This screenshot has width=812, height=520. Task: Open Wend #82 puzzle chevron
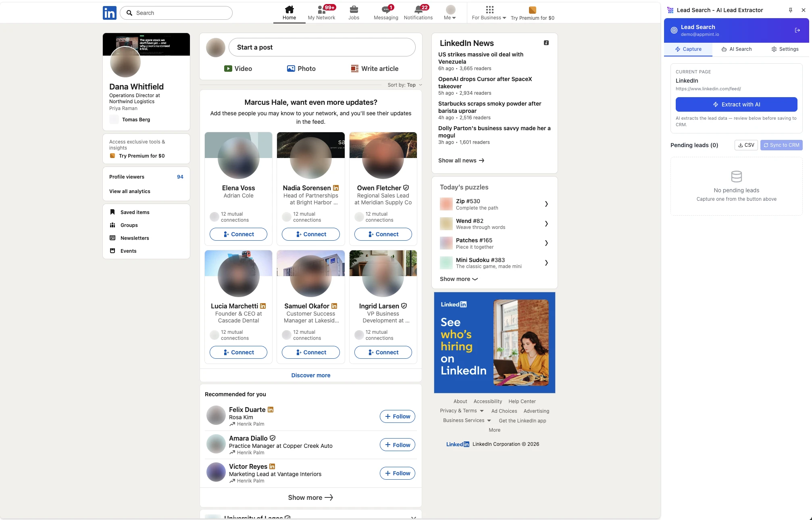point(546,224)
